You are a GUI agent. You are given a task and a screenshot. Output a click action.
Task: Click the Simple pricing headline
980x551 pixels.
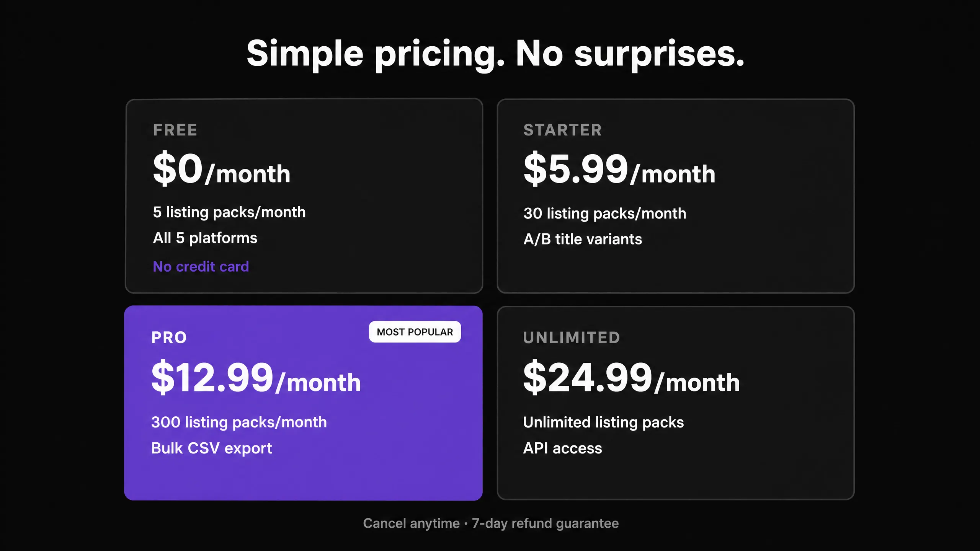(495, 54)
